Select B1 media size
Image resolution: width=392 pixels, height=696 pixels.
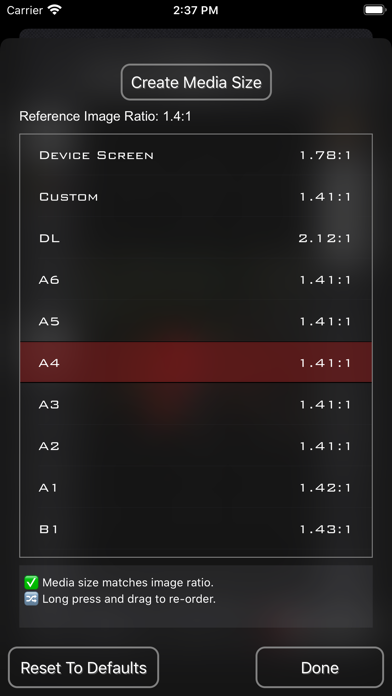[x=196, y=529]
